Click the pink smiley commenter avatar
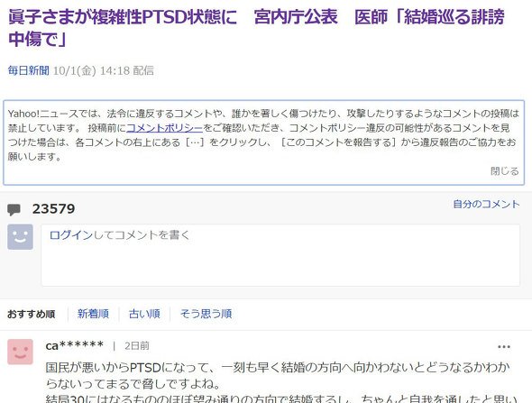532x403 pixels. click(21, 352)
